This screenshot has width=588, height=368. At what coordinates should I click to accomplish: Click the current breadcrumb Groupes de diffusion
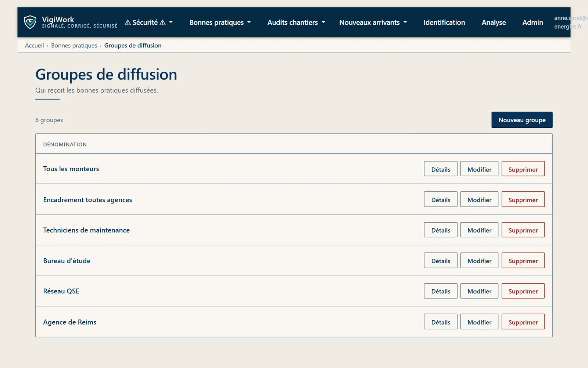133,45
